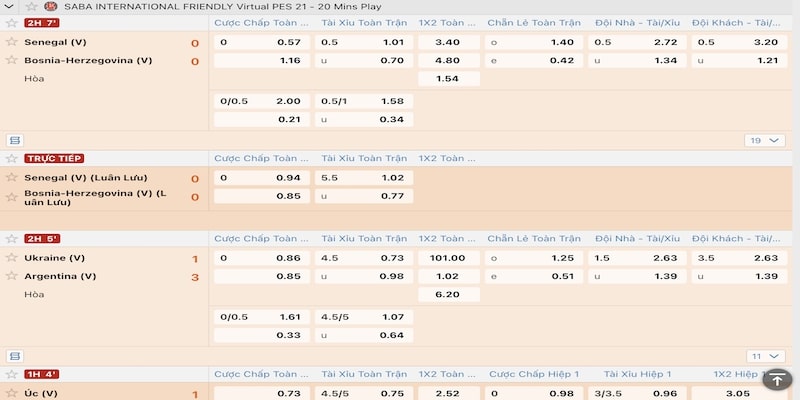Click scroll-to-top arrow button
800x400 pixels.
click(x=776, y=379)
